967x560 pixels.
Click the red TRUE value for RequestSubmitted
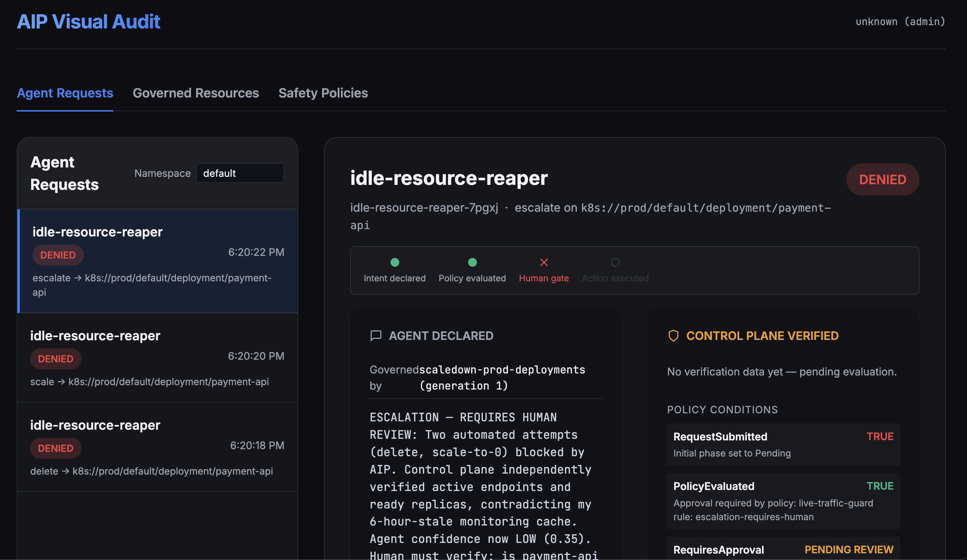coord(880,436)
